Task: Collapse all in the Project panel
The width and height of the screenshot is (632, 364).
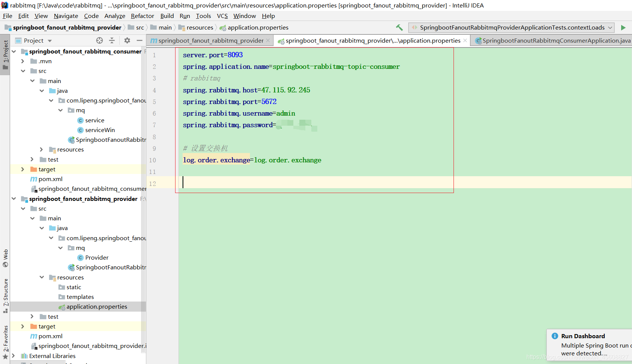Action: click(112, 40)
